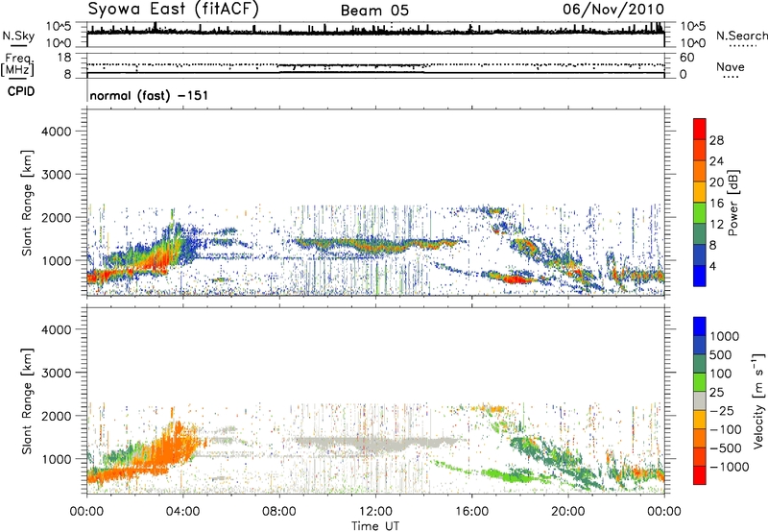Click the 'Freq. [MHz]' axis label
This screenshot has width=768, height=532.
pyautogui.click(x=17, y=64)
